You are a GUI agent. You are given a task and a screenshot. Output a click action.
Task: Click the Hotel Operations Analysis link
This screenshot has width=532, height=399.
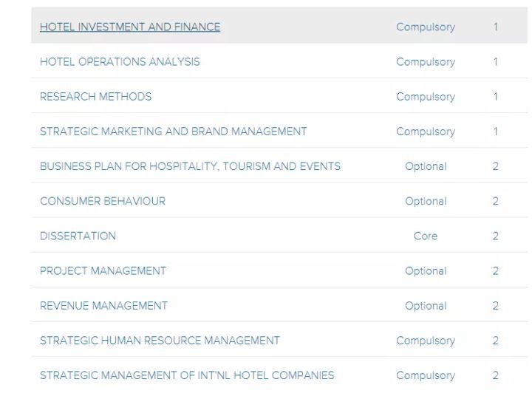[120, 62]
